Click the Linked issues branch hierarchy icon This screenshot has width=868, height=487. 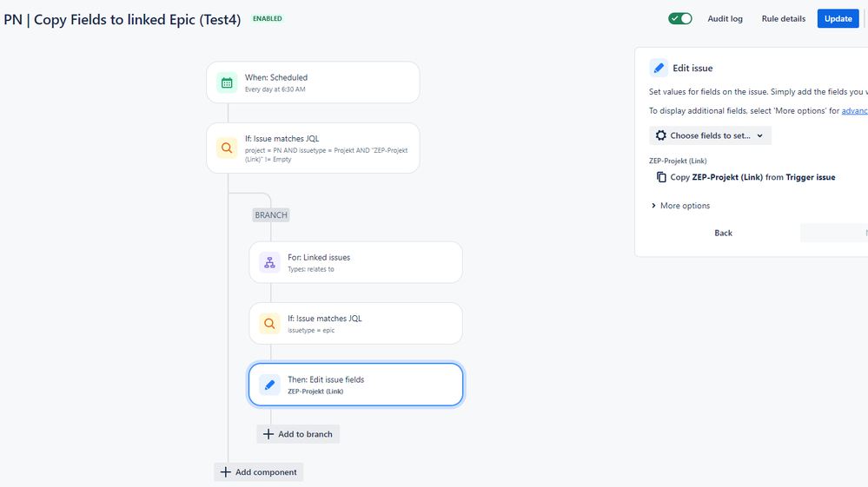(269, 262)
